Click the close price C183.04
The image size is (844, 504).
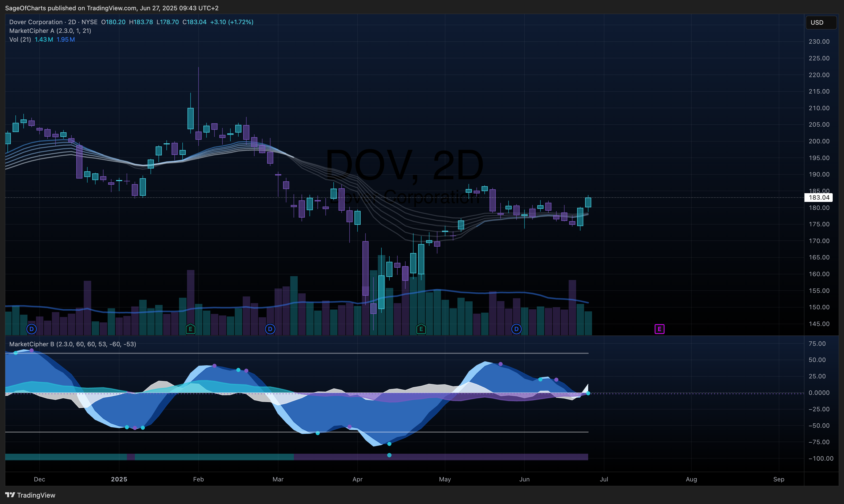pyautogui.click(x=194, y=22)
